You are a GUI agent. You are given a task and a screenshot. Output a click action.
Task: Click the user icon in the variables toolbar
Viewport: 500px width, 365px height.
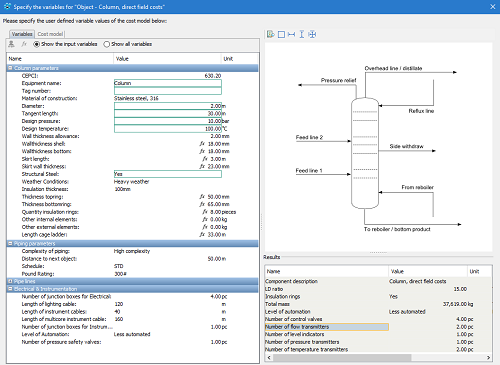pos(11,44)
